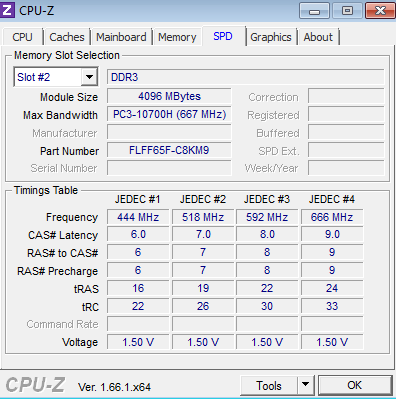Show the About tab

pos(318,37)
